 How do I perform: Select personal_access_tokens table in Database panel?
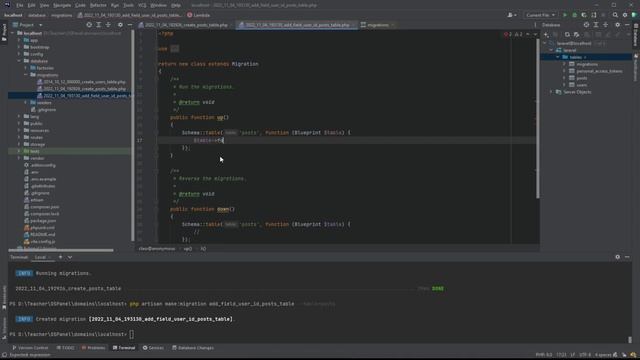599,71
